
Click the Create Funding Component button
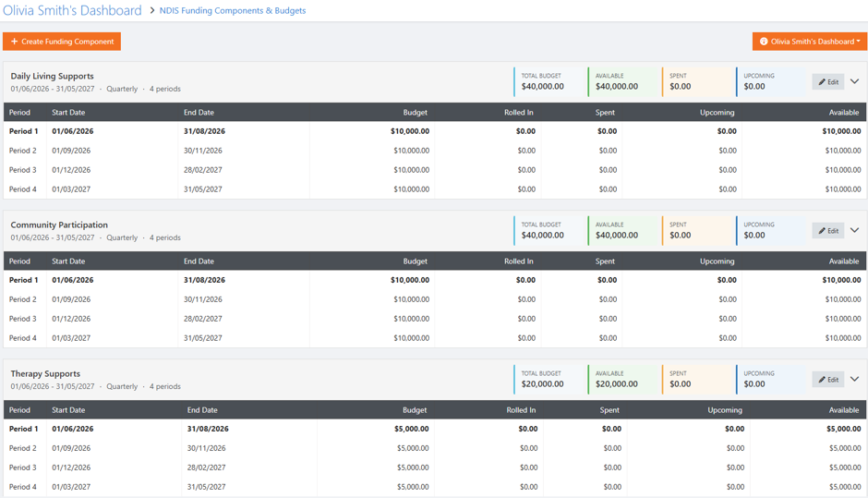(x=62, y=42)
